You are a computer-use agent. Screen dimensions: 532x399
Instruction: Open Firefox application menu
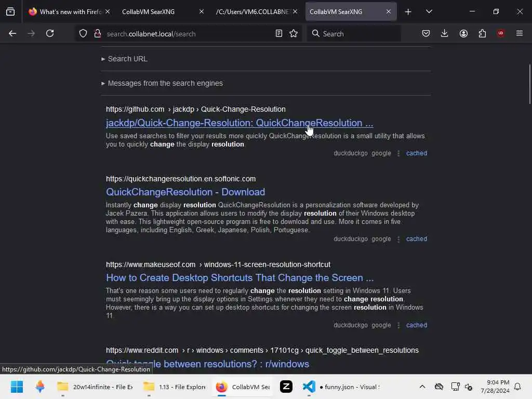(520, 34)
